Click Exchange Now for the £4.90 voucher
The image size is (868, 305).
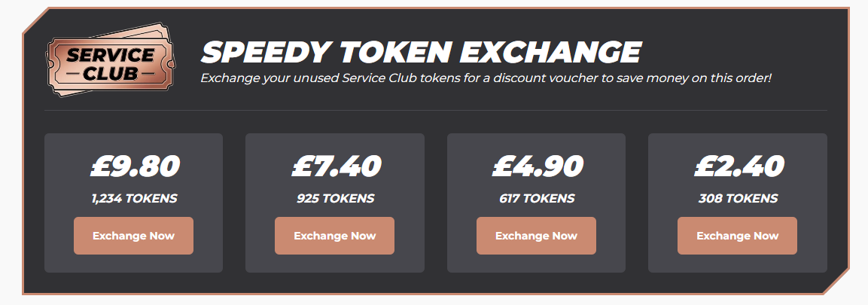point(536,236)
